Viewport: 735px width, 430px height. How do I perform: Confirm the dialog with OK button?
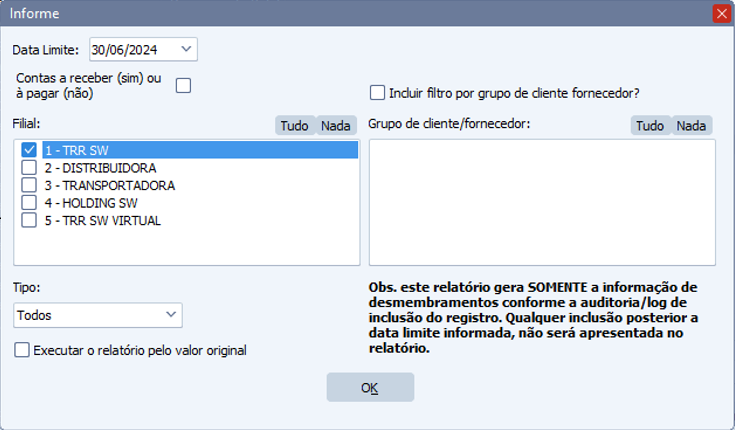coord(370,387)
